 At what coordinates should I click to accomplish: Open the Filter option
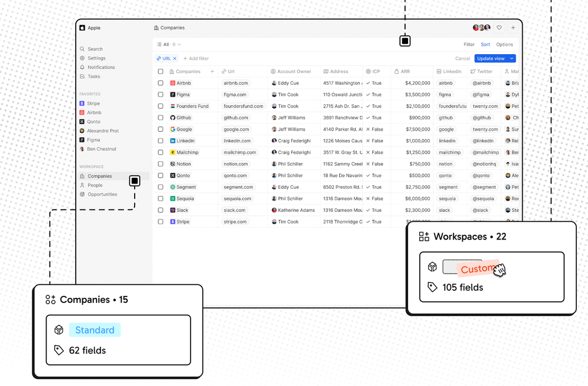(469, 44)
